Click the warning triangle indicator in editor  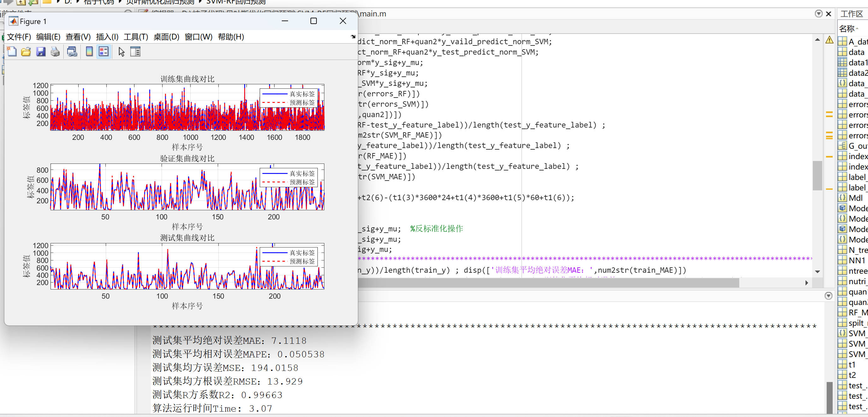[829, 40]
